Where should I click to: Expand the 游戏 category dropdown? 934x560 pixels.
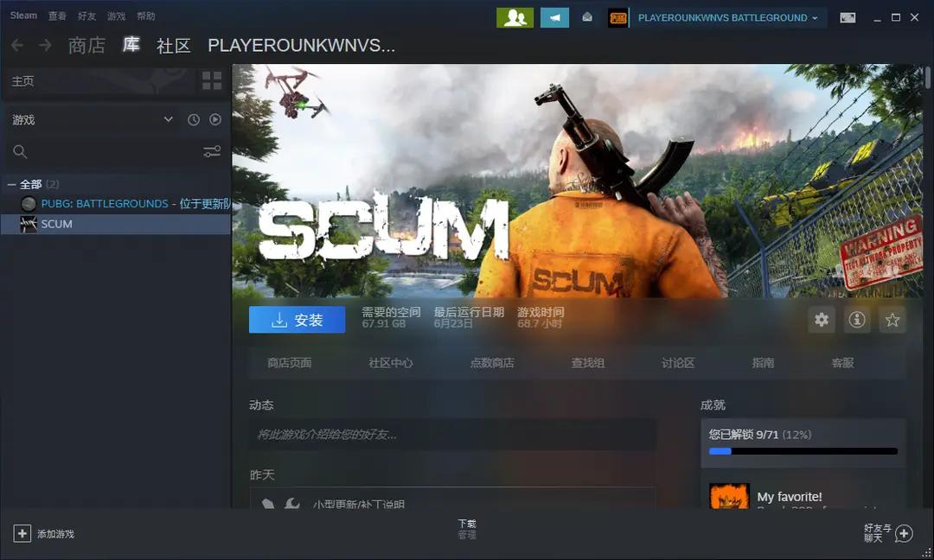(x=169, y=119)
